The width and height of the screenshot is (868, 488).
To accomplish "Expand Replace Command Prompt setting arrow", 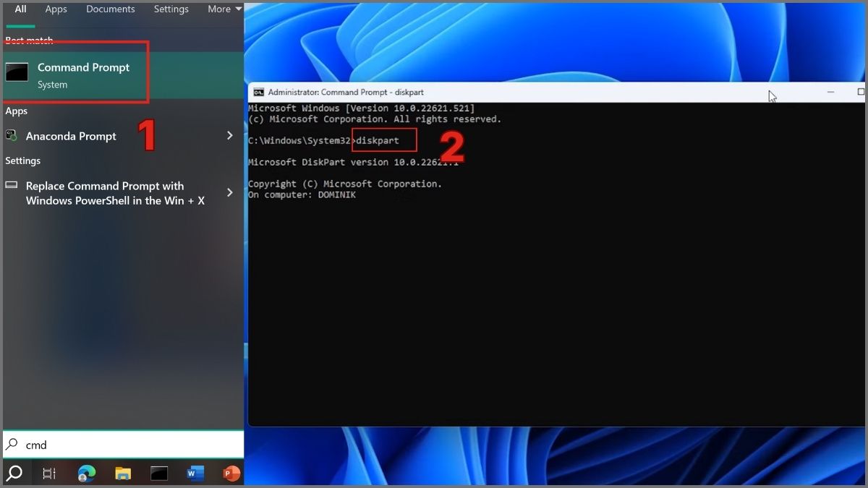I will click(x=229, y=192).
